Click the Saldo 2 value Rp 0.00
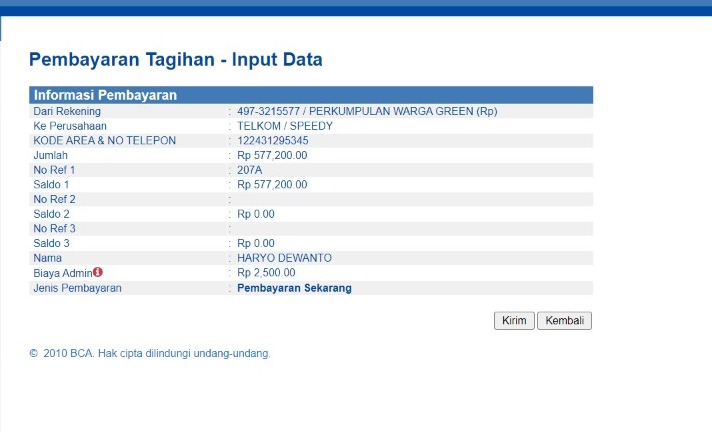712x432 pixels. (255, 214)
